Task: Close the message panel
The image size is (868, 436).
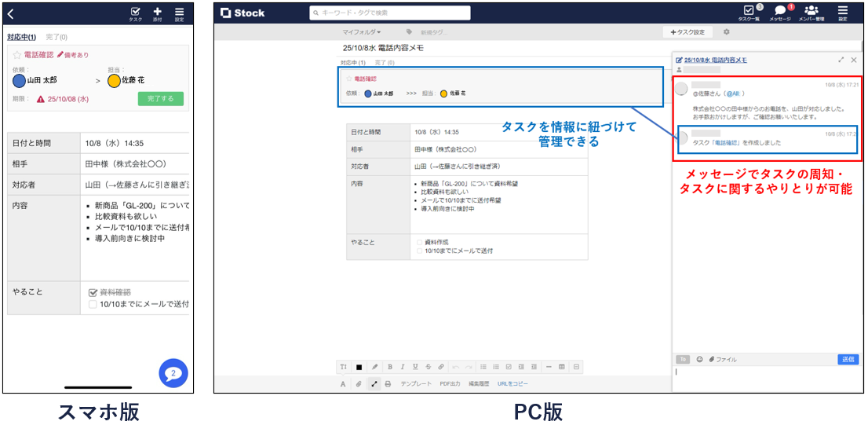Action: [x=854, y=60]
